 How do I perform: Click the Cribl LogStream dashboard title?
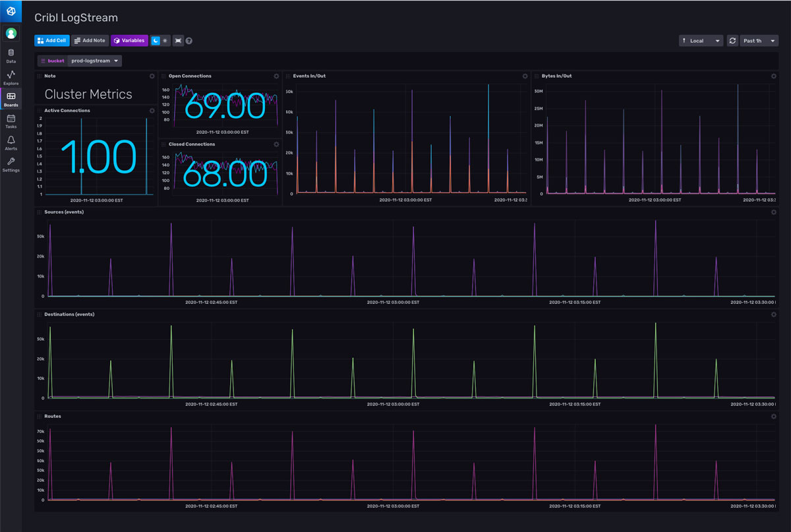tap(76, 18)
